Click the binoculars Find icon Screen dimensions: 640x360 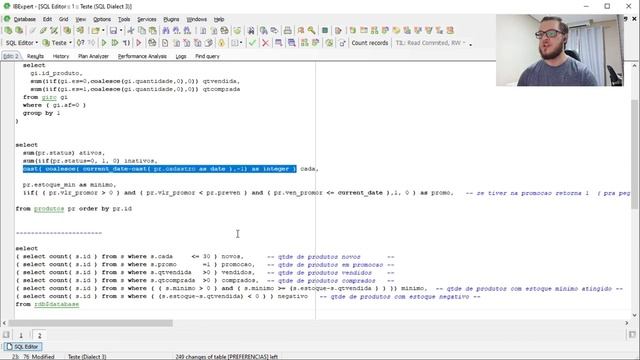coord(166,31)
